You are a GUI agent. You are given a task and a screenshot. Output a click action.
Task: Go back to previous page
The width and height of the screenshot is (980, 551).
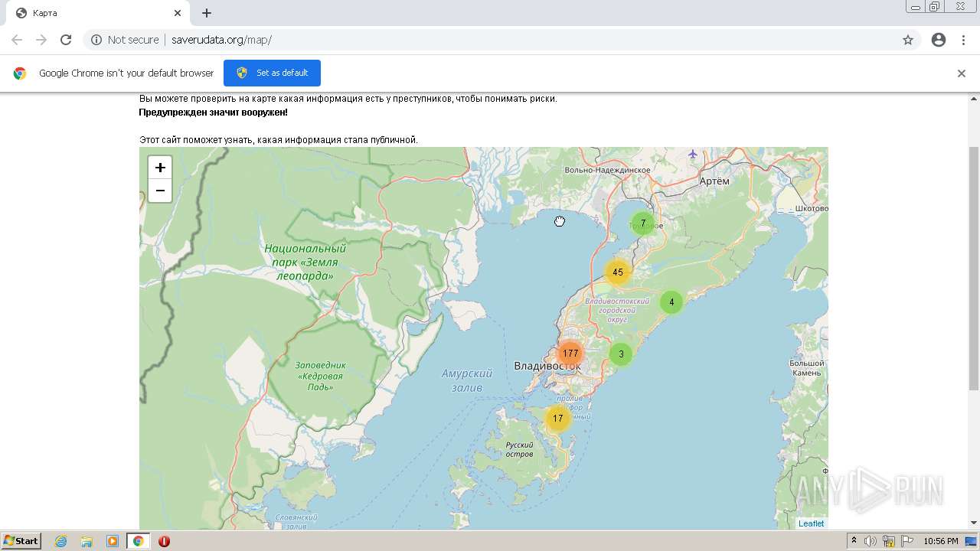[x=17, y=40]
